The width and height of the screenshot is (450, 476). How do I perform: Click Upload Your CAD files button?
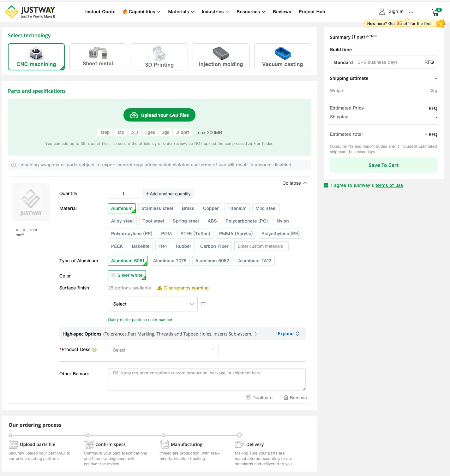point(159,115)
